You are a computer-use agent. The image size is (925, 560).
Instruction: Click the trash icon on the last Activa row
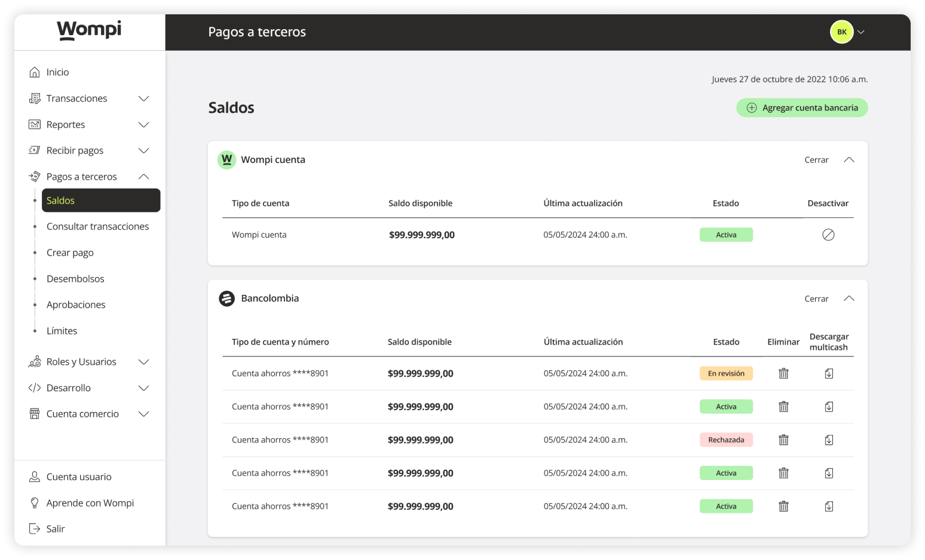click(783, 506)
